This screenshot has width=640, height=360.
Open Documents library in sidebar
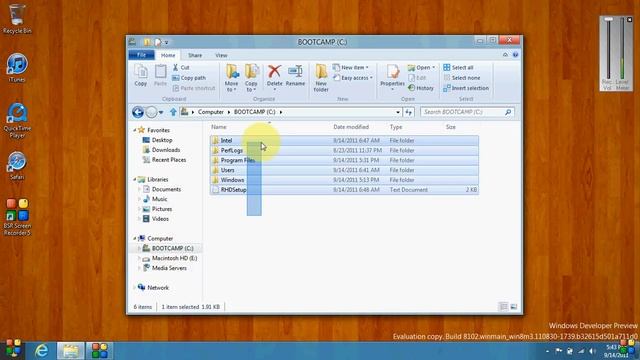click(x=162, y=189)
